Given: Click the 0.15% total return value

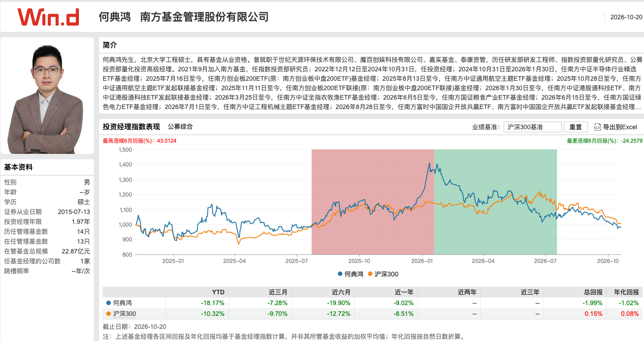Looking at the screenshot, I should coord(594,314).
